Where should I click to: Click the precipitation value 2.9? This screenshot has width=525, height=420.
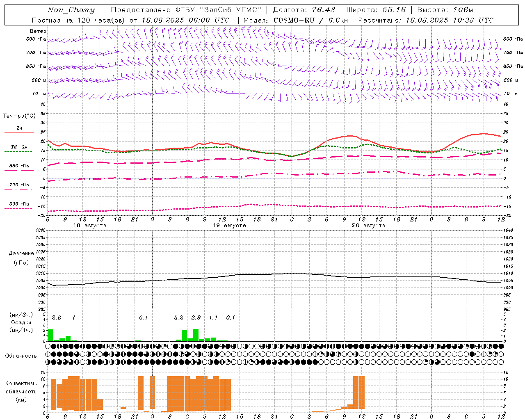click(196, 318)
